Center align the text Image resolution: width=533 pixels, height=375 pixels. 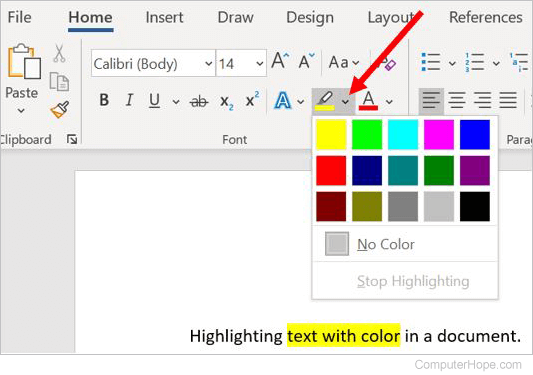[x=457, y=101]
